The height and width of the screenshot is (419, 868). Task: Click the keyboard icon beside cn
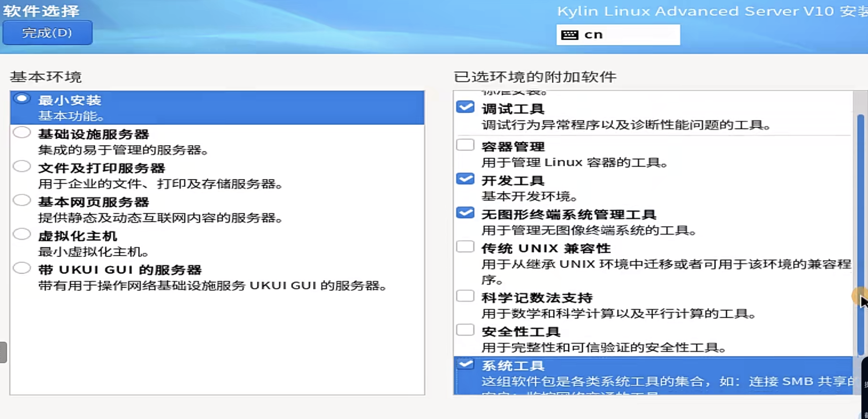570,35
